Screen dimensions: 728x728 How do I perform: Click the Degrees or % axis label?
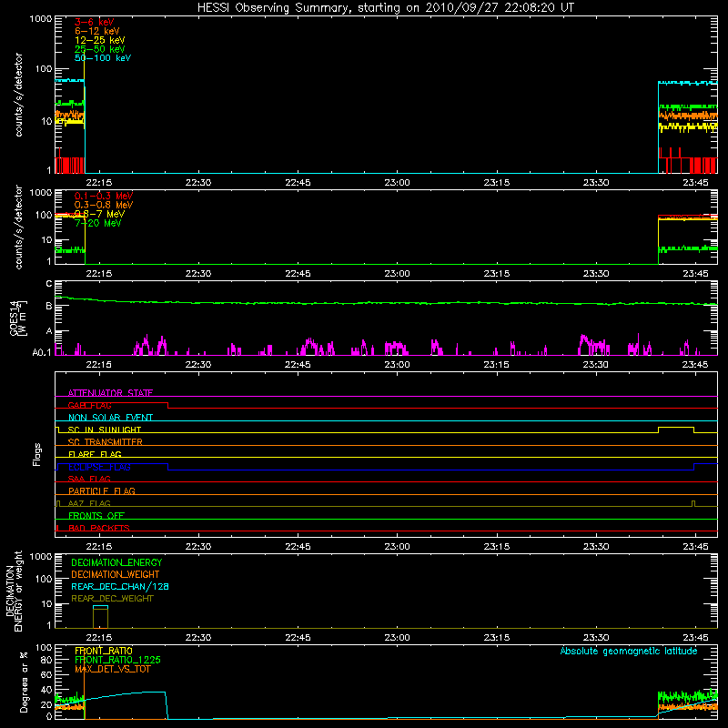tap(24, 682)
